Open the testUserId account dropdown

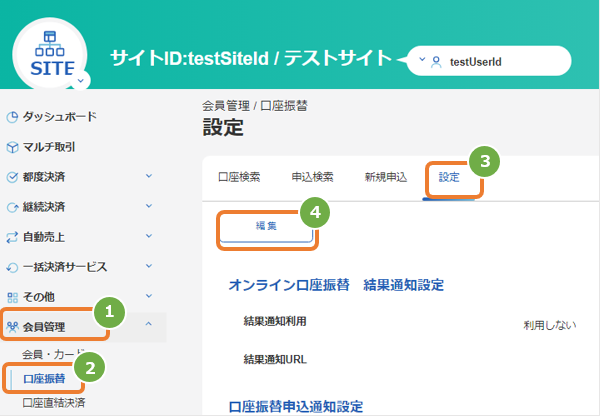[x=489, y=61]
